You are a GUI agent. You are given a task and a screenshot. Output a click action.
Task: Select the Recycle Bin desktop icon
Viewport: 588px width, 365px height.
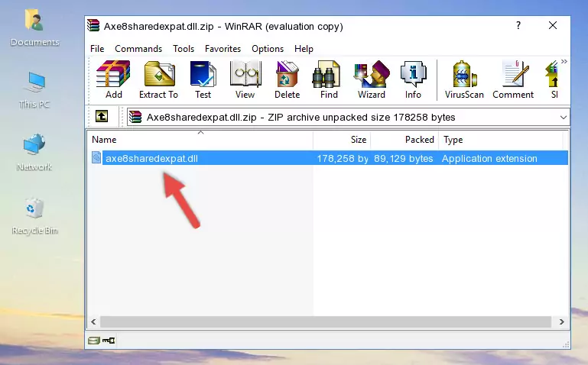[x=34, y=215]
